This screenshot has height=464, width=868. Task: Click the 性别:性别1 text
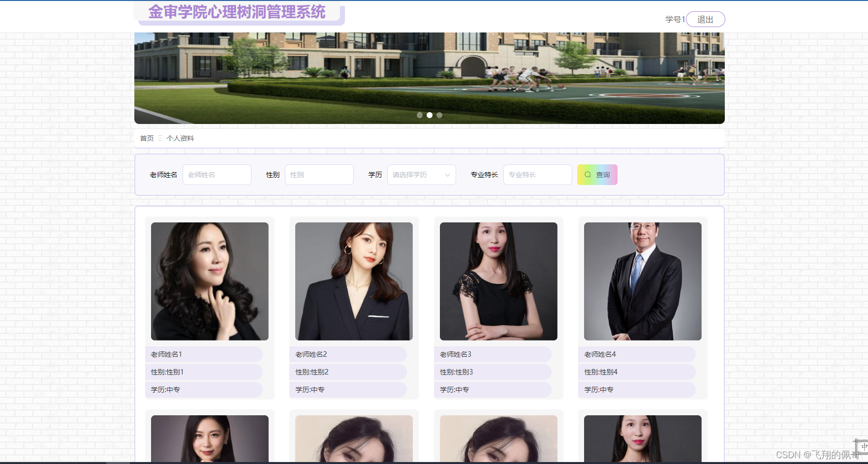point(167,372)
